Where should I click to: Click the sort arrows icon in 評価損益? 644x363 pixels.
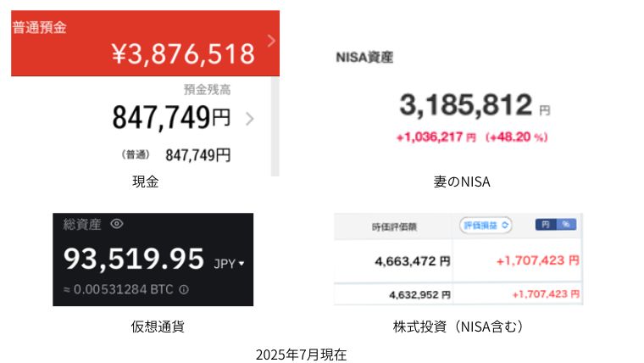pyautogui.click(x=505, y=226)
